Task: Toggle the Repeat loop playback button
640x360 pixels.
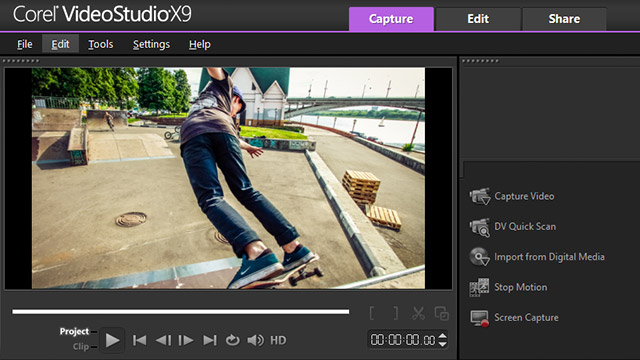Action: point(233,340)
